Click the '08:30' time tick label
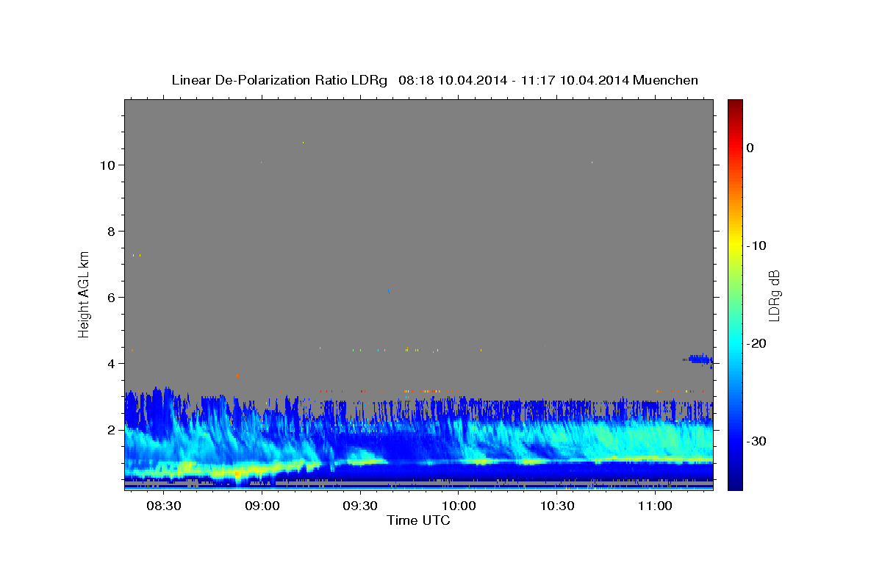 coord(164,506)
